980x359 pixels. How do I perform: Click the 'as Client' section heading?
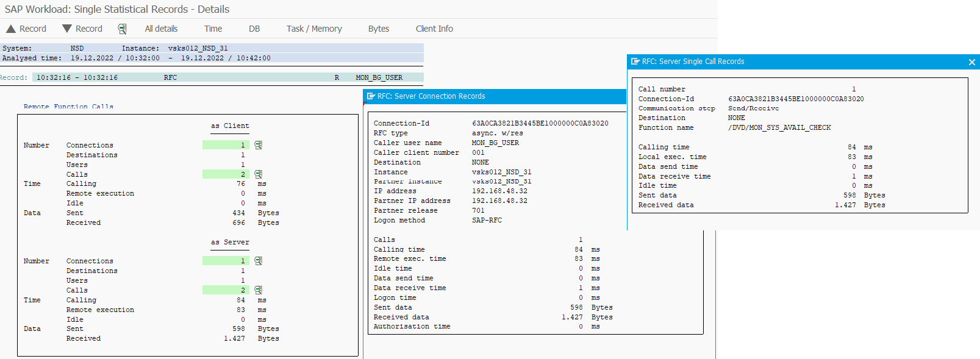click(x=230, y=126)
